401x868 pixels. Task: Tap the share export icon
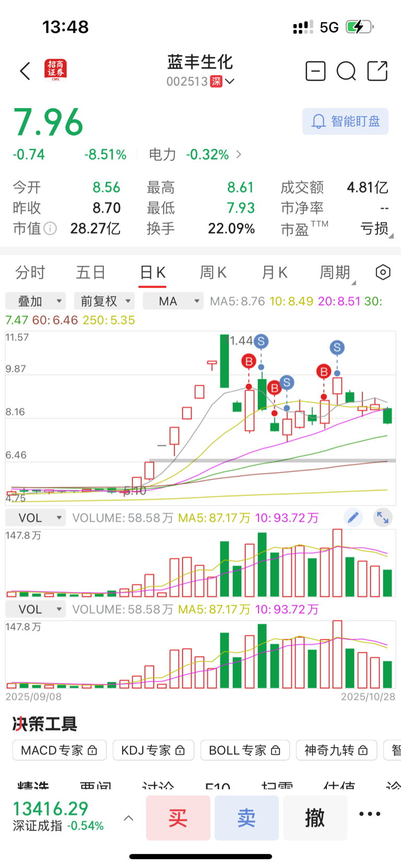pos(378,71)
